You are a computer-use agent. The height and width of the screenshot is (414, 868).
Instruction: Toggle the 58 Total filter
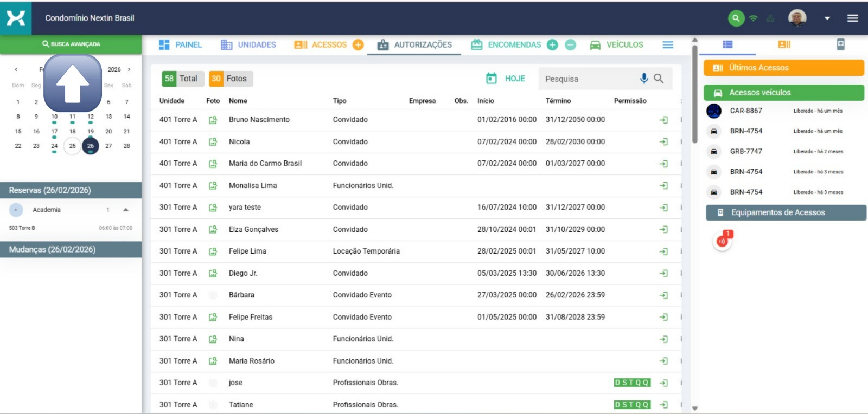(x=182, y=79)
